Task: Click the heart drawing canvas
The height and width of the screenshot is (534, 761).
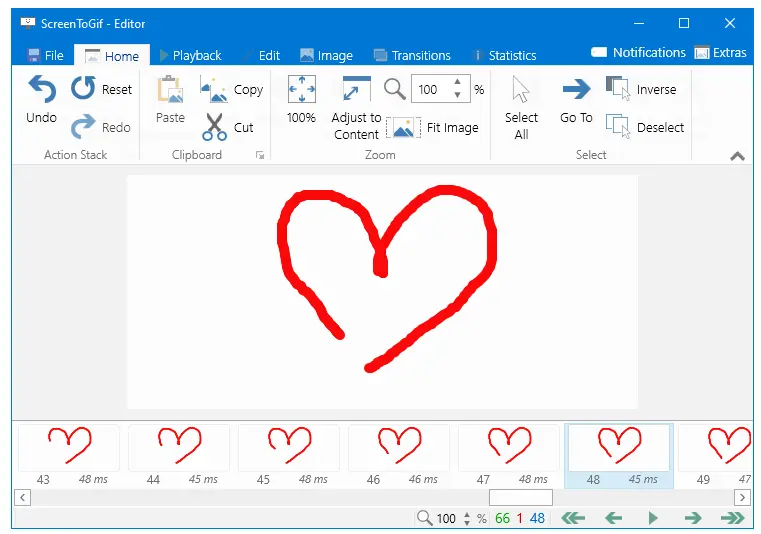Action: [382, 292]
